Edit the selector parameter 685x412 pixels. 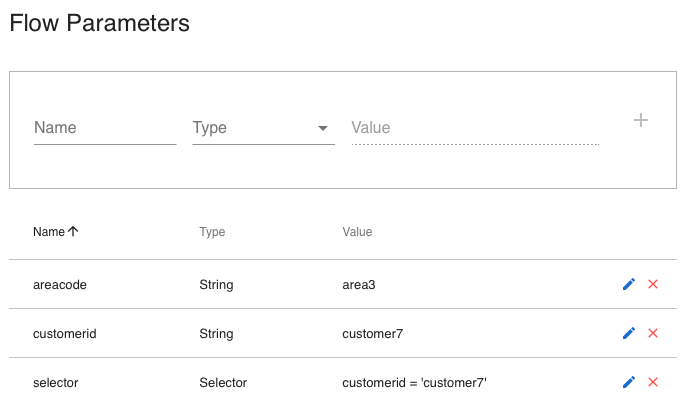tap(629, 382)
